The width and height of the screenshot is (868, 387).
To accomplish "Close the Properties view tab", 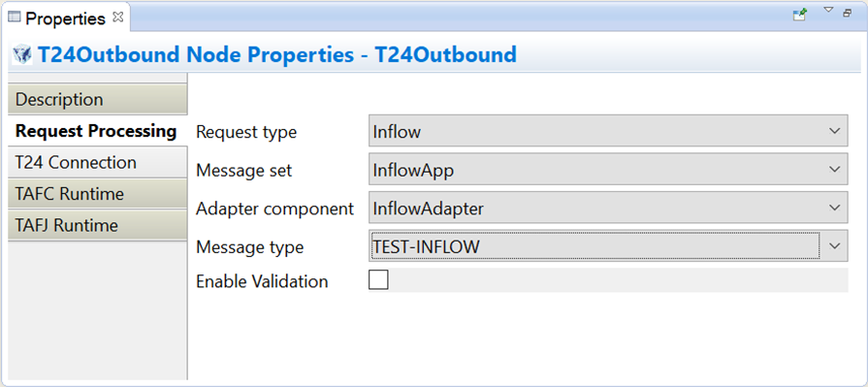I will (x=117, y=17).
